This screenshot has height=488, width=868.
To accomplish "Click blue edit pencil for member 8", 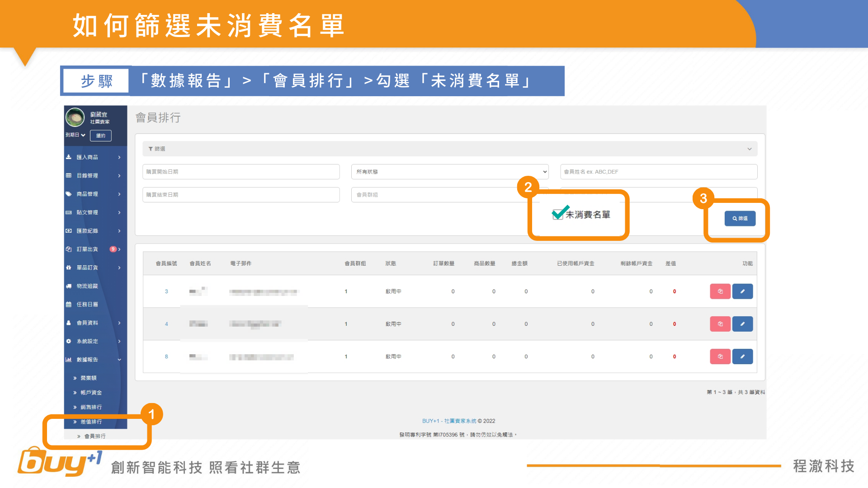I will (x=742, y=357).
